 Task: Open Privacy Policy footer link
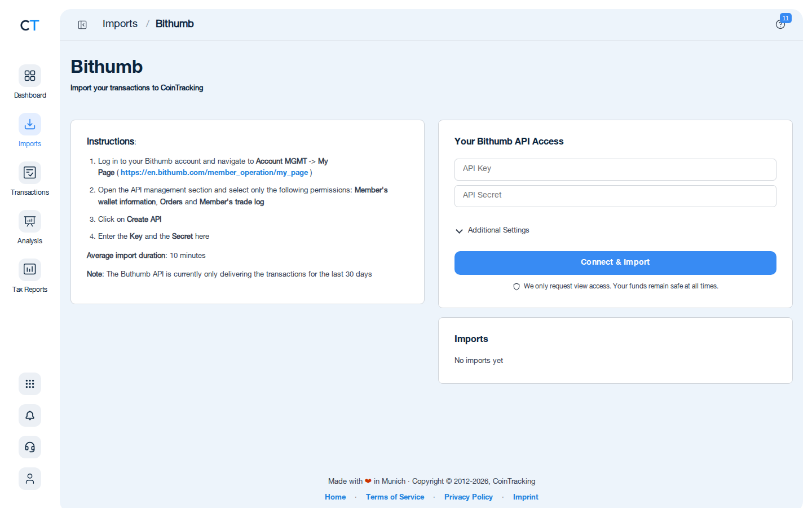pyautogui.click(x=469, y=497)
